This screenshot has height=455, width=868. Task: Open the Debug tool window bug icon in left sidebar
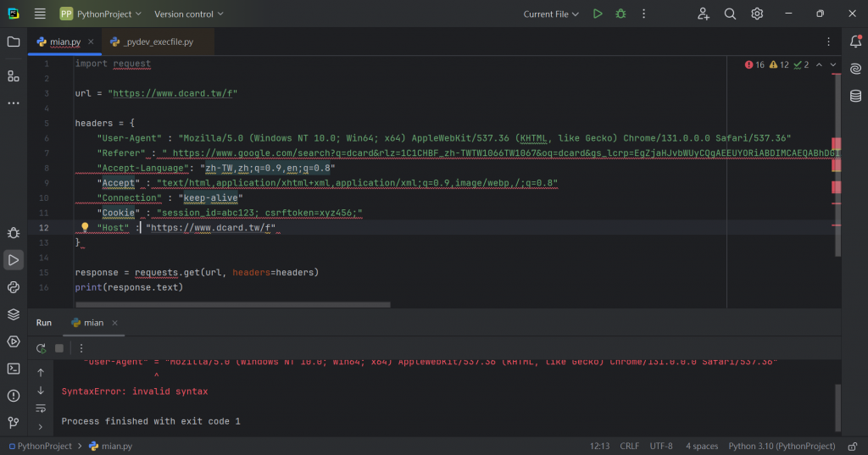click(x=14, y=232)
